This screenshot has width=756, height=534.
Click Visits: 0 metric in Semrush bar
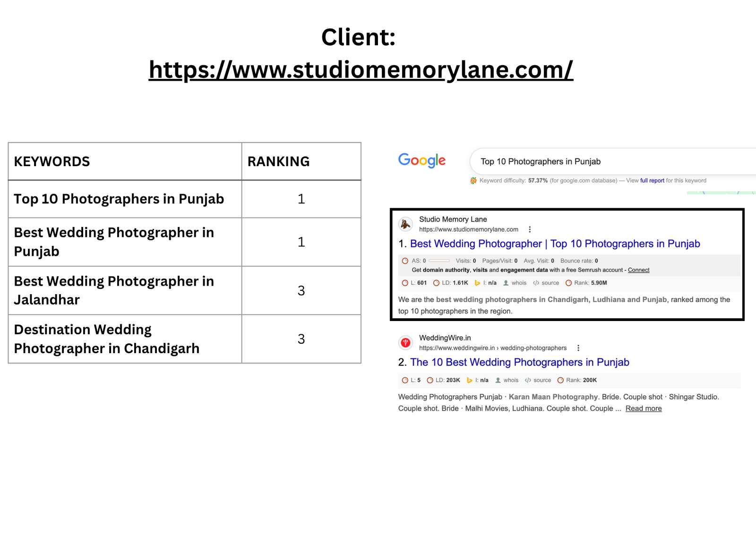[466, 261]
